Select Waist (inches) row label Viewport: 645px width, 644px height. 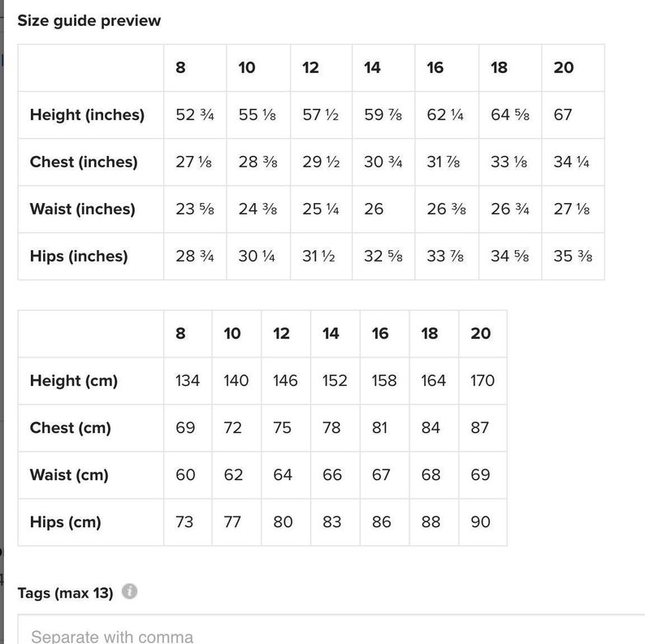pyautogui.click(x=82, y=210)
